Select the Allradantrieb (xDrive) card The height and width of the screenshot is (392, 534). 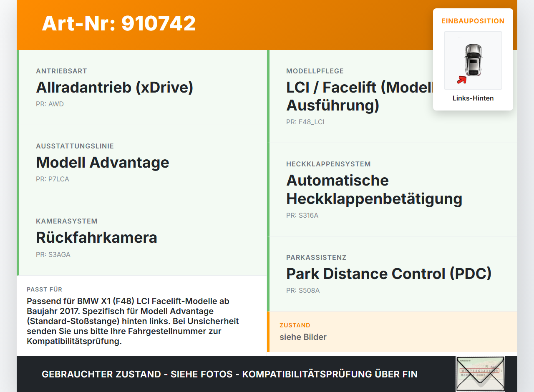[142, 88]
